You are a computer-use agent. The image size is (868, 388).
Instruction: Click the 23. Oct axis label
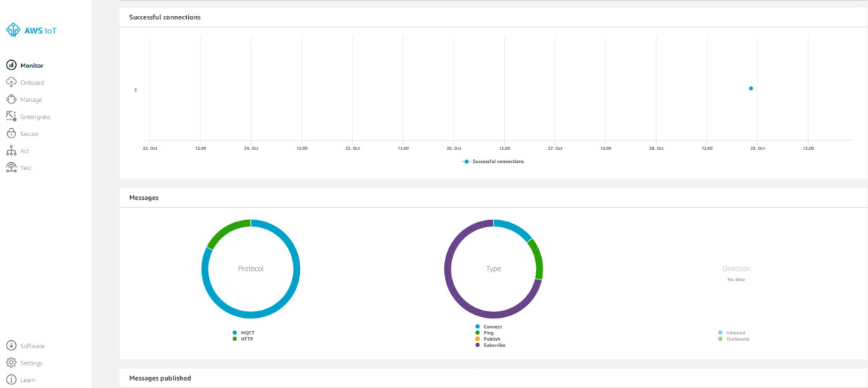click(x=150, y=148)
